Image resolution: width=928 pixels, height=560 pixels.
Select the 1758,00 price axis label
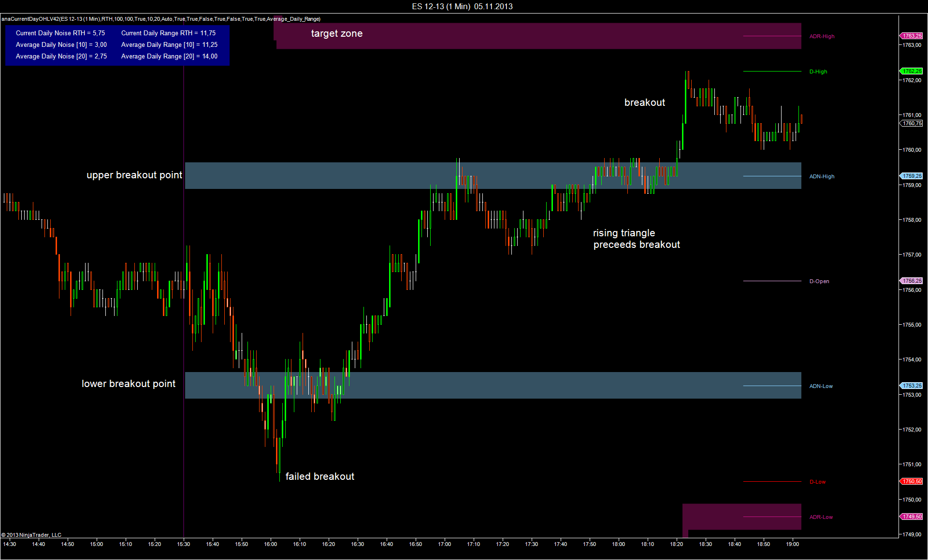coord(912,220)
